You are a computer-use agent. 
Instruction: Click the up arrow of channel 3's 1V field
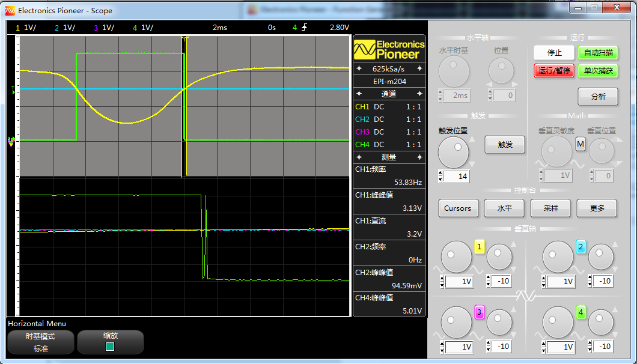tap(443, 344)
